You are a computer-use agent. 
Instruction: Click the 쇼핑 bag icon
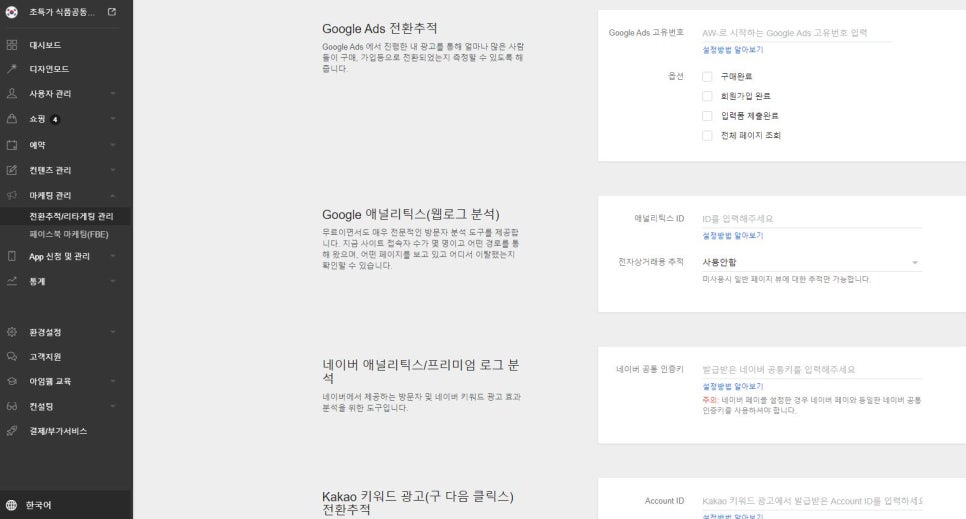12,119
